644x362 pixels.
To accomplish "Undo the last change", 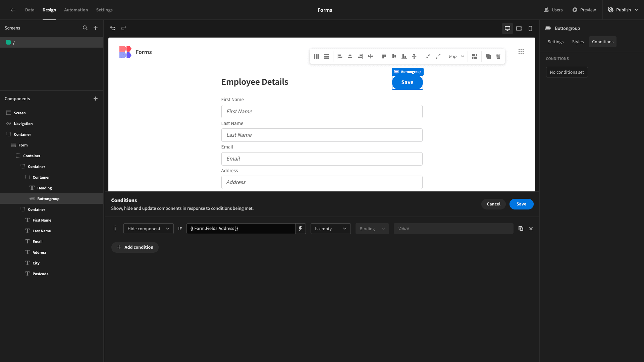I will coord(113,28).
